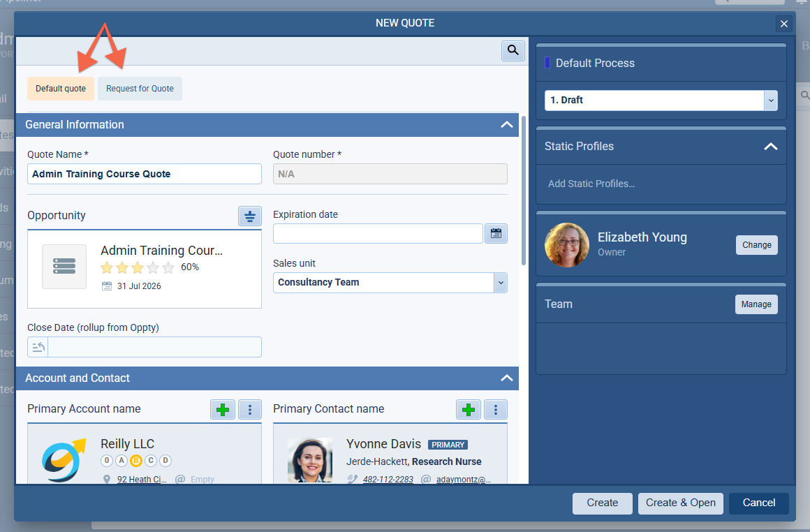Add a new Primary Account with the plus icon
Screen dimensions: 810x532
[x=222, y=409]
